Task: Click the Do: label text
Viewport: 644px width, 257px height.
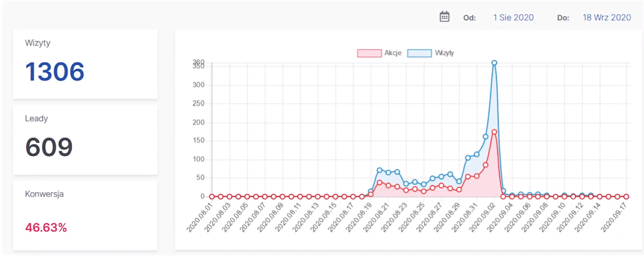Action: point(563,18)
